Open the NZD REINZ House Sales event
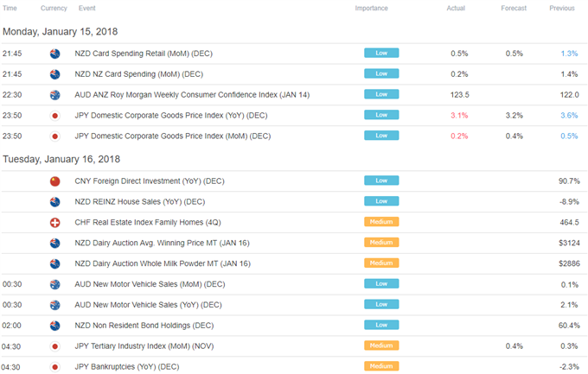 pos(140,201)
